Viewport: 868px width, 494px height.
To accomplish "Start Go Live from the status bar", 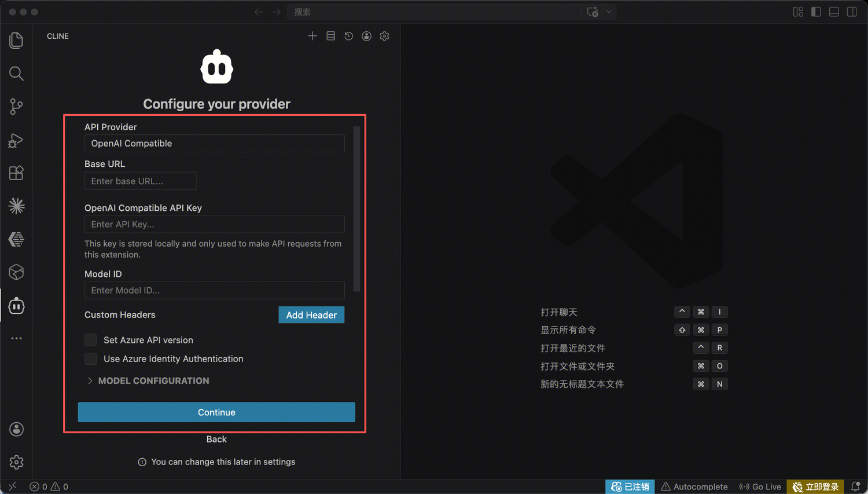I will pyautogui.click(x=760, y=486).
